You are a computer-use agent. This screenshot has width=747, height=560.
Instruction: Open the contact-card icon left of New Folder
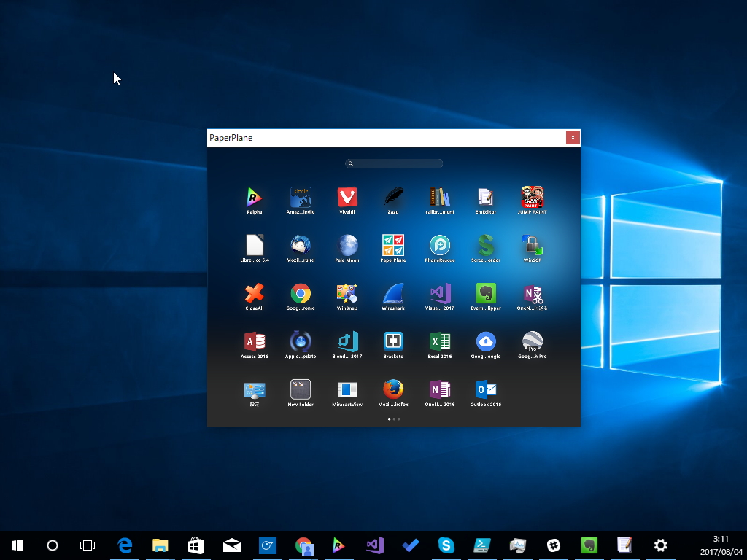[x=255, y=390]
